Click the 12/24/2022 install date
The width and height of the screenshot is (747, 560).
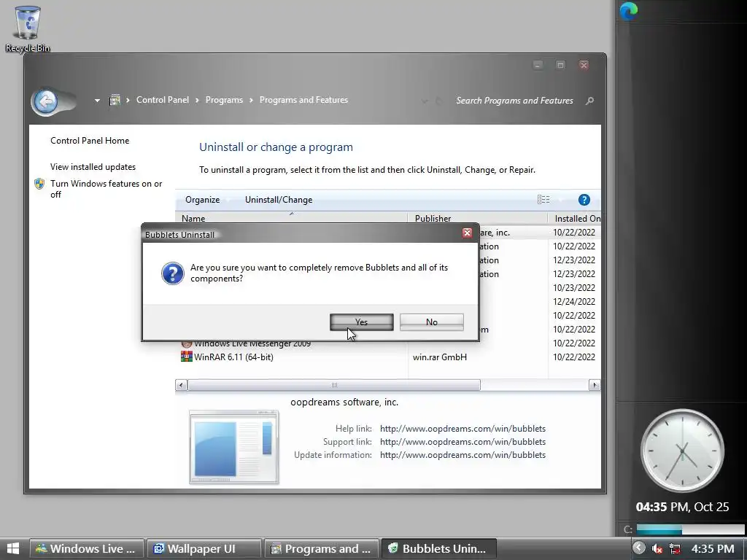pyautogui.click(x=574, y=301)
